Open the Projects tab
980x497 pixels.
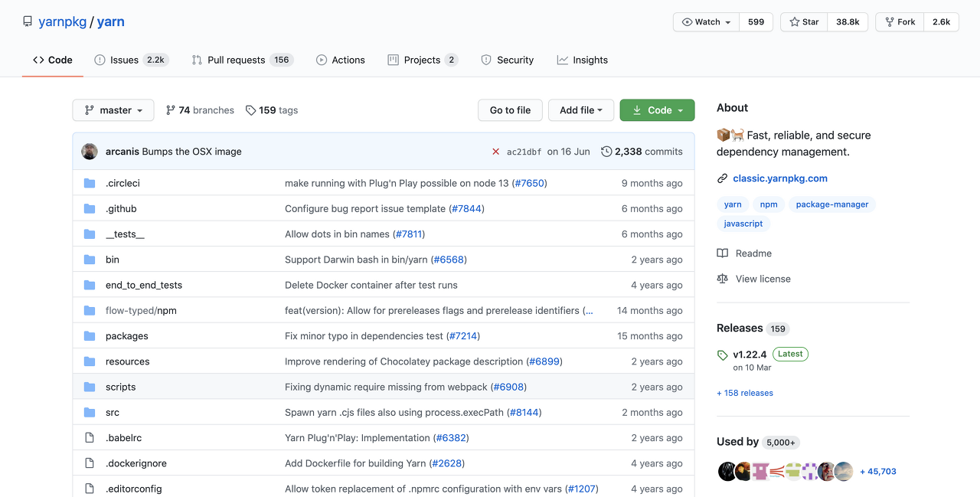coord(423,60)
